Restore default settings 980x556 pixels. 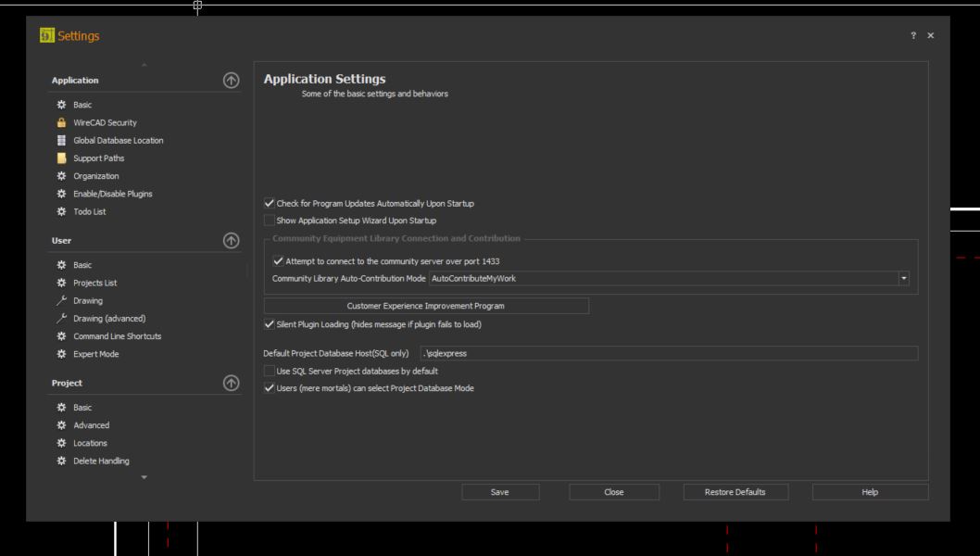(x=735, y=492)
